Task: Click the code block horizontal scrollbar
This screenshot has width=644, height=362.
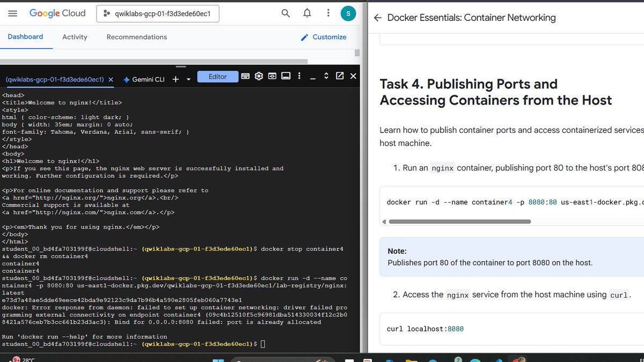Action: click(459, 221)
